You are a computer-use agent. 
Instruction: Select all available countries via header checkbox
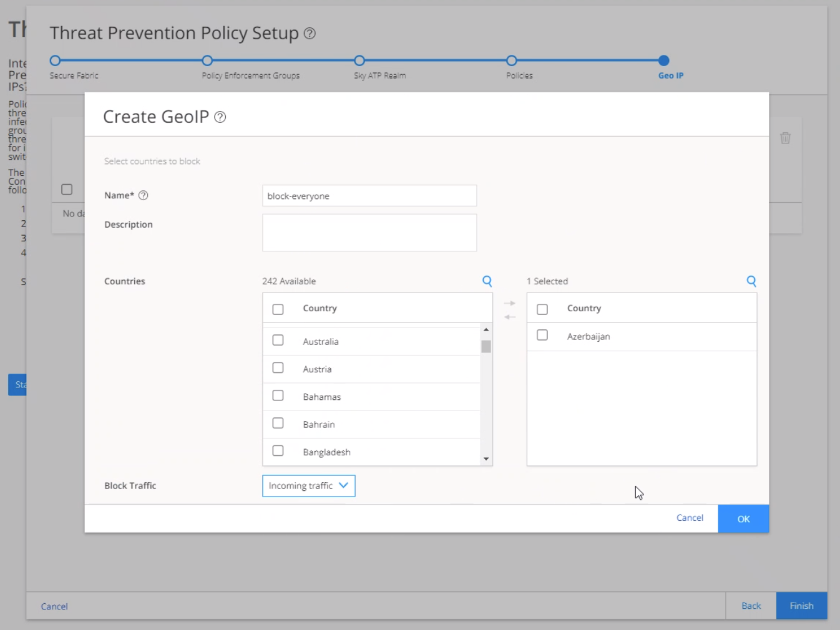[x=278, y=309]
